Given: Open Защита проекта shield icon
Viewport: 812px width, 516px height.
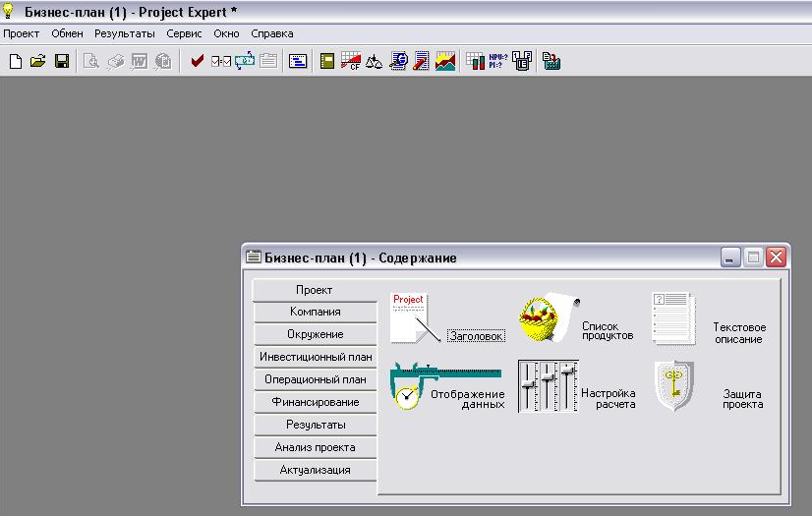Looking at the screenshot, I should 673,385.
